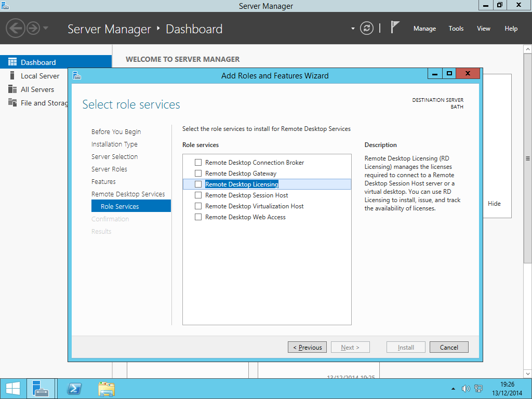This screenshot has height=399, width=532.
Task: Click the network icon in system tray
Action: 478,389
